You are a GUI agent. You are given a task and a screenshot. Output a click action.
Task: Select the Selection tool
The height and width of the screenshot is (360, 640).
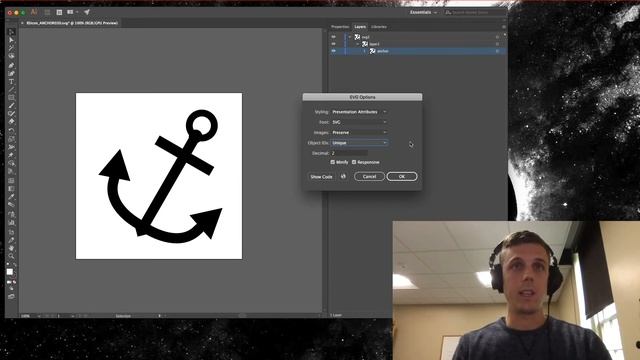point(11,32)
